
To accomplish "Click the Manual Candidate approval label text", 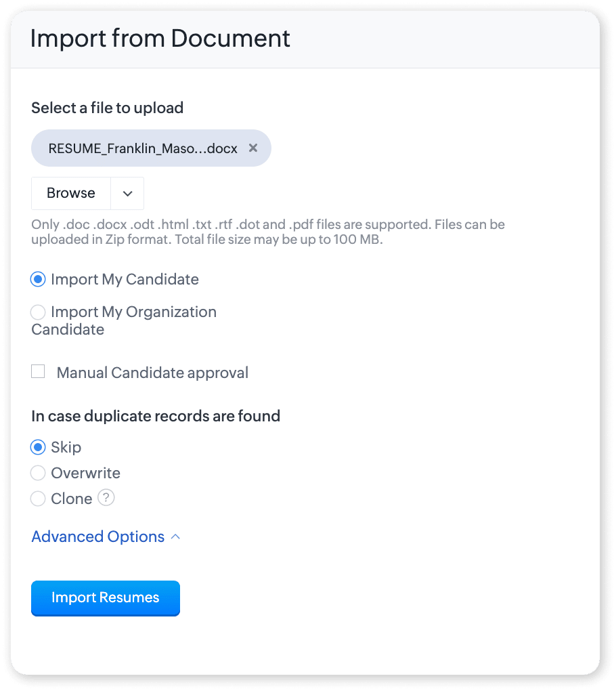I will point(152,373).
